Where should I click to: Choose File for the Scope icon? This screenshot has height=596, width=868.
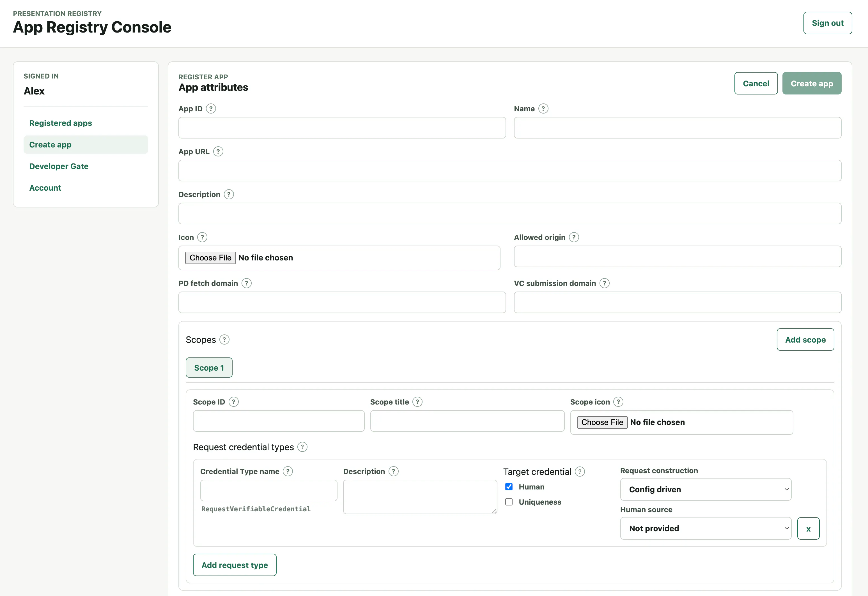pyautogui.click(x=602, y=422)
